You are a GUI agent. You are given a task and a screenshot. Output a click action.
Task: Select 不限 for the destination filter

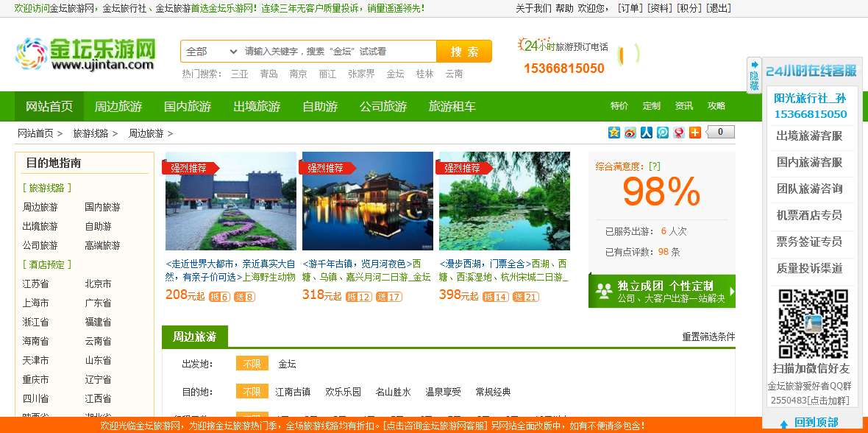click(x=252, y=391)
